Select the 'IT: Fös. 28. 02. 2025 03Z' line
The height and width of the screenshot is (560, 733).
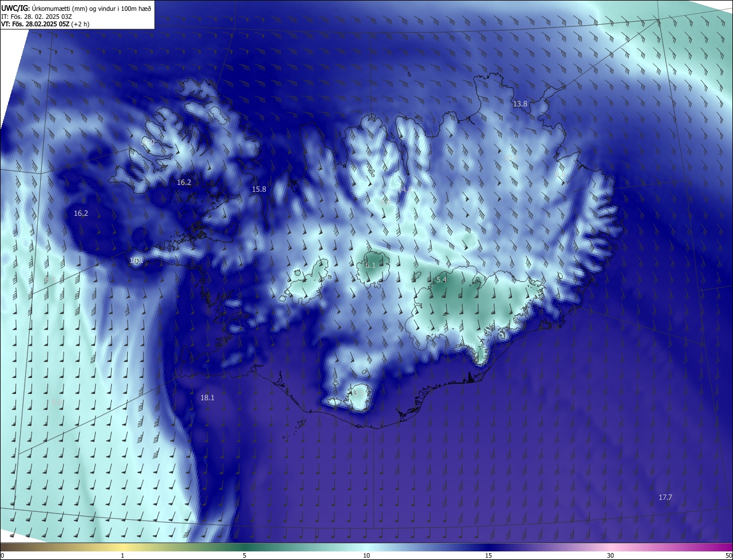[38, 16]
